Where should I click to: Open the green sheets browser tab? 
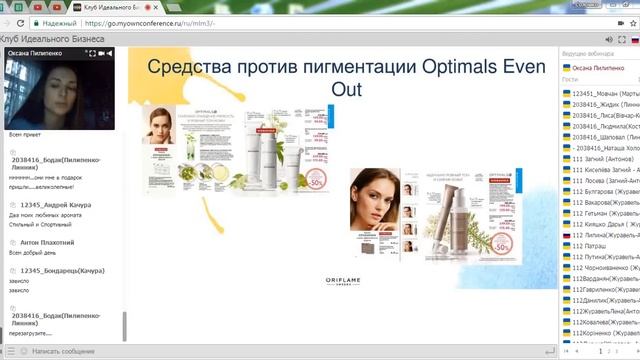pyautogui.click(x=18, y=7)
